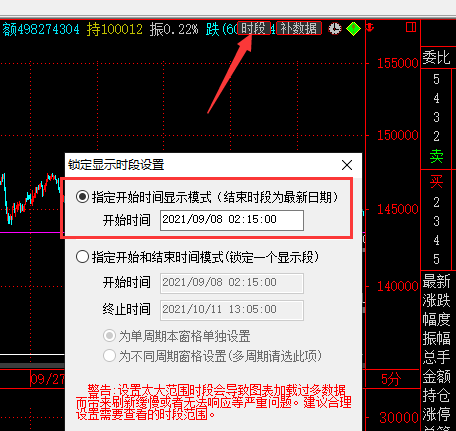The image size is (456, 431).
Task: Click the 总手 row in quote panel
Action: coord(436,357)
